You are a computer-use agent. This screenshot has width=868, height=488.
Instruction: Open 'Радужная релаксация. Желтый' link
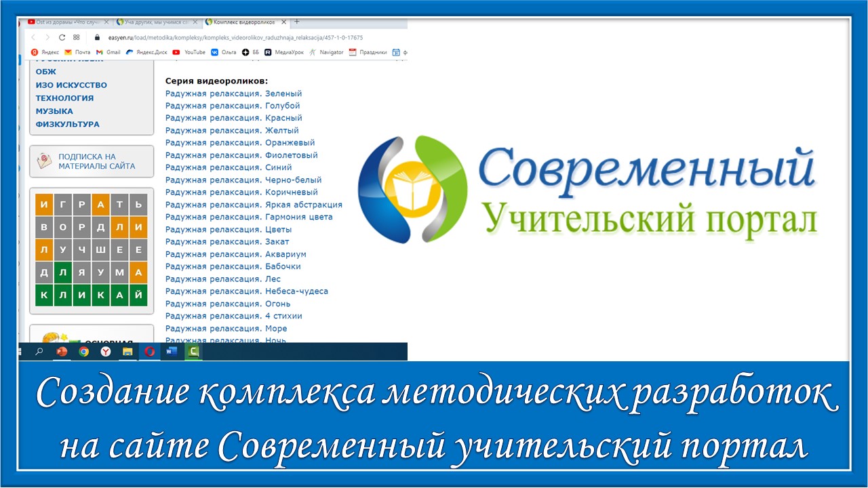pyautogui.click(x=232, y=131)
